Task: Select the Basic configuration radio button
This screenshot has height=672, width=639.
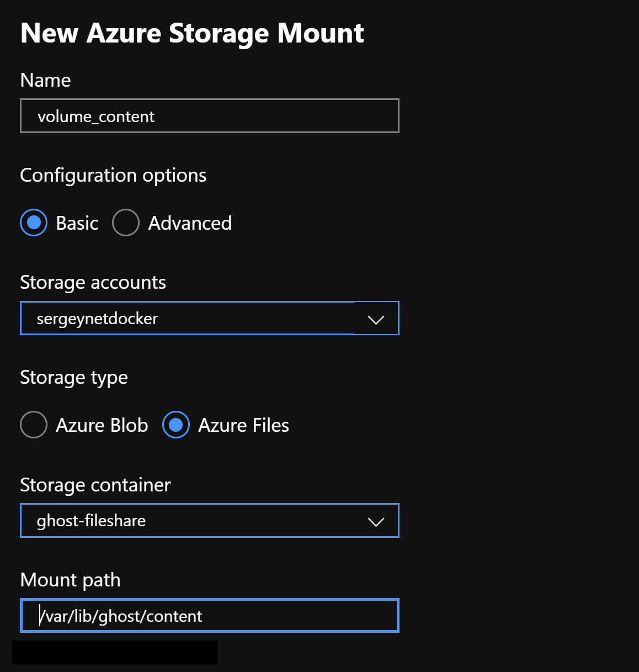Action: pos(34,223)
